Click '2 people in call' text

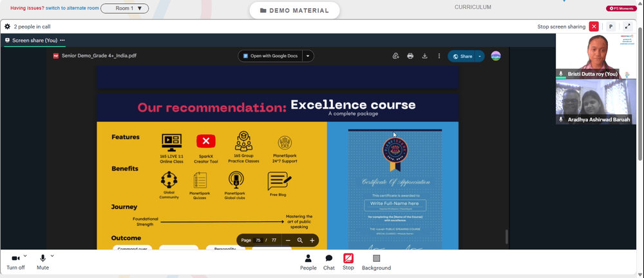(32, 26)
